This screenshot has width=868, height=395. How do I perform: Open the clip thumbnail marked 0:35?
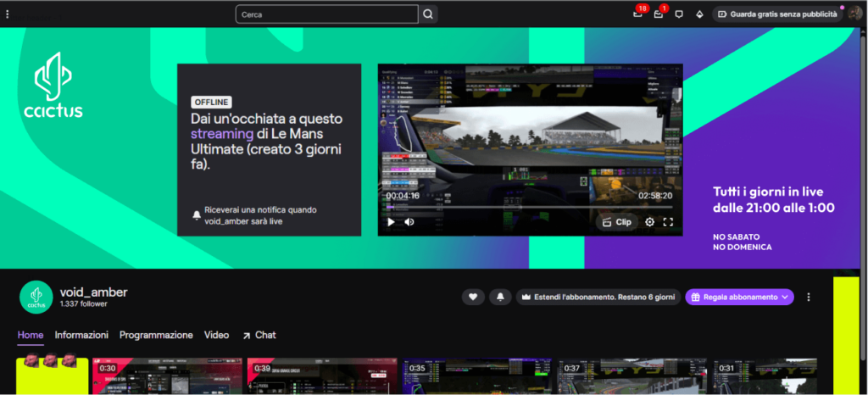tap(477, 376)
